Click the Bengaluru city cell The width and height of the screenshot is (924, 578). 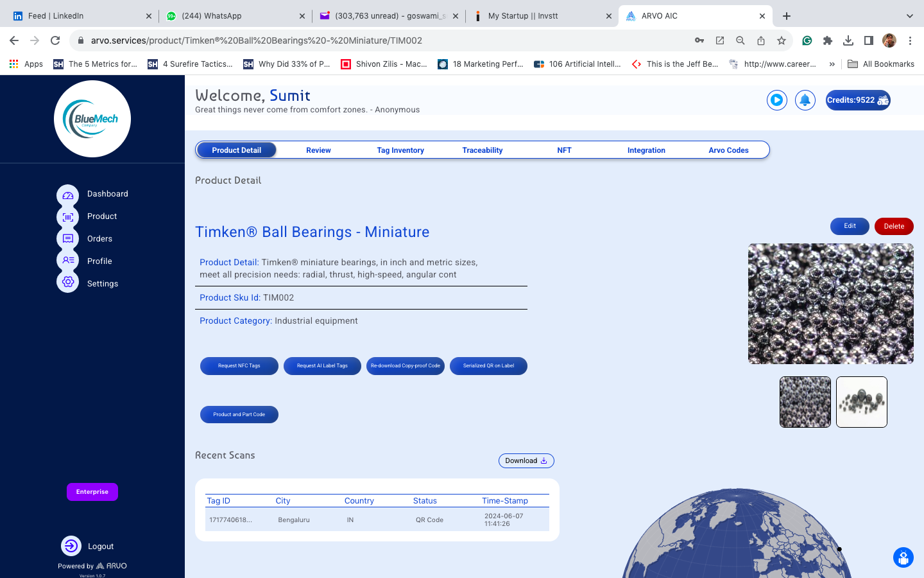click(294, 520)
